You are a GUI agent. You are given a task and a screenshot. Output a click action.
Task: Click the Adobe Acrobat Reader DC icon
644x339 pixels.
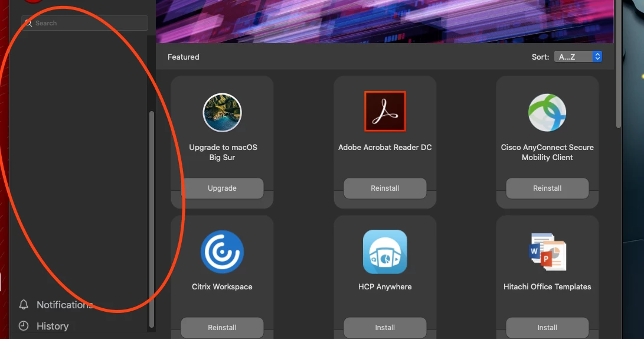click(385, 112)
